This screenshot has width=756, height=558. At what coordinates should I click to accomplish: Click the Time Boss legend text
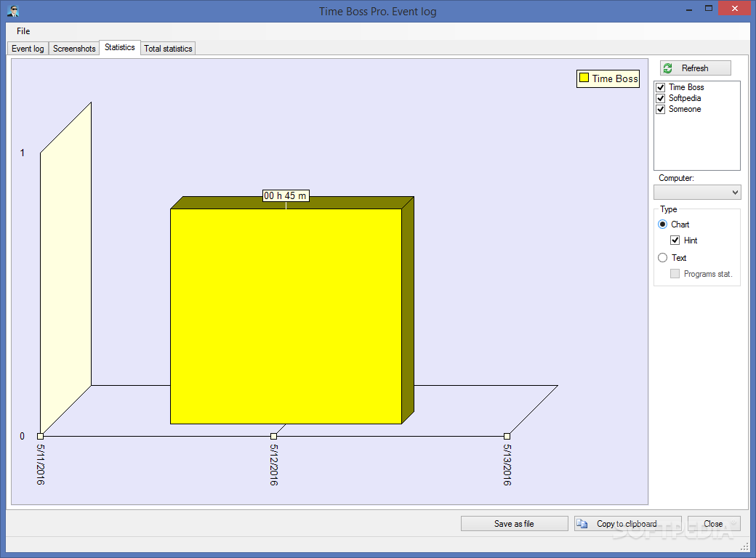615,78
